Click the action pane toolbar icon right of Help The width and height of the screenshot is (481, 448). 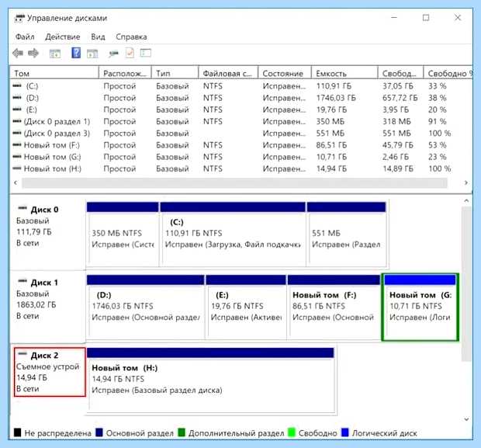click(92, 54)
